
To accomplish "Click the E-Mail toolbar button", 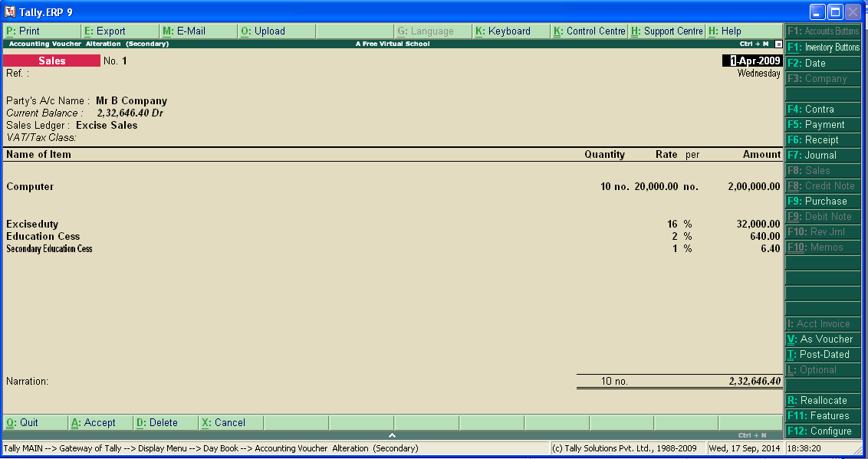I will pos(184,31).
